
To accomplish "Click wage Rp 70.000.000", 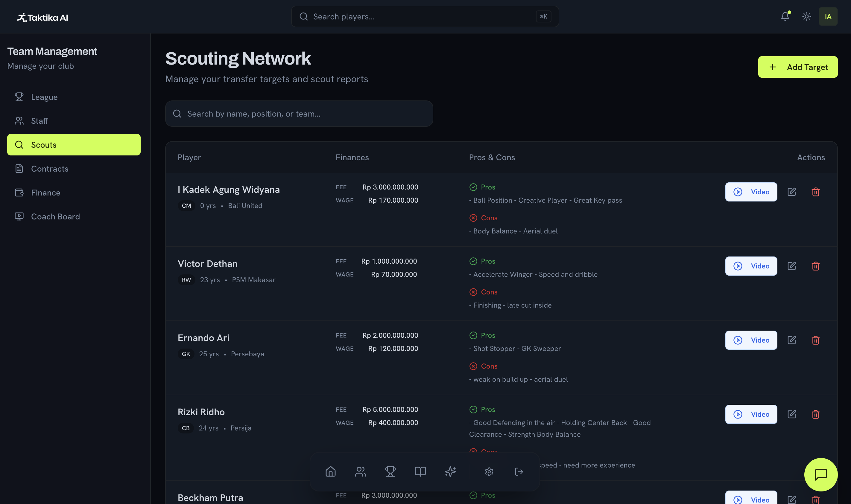I will (394, 274).
